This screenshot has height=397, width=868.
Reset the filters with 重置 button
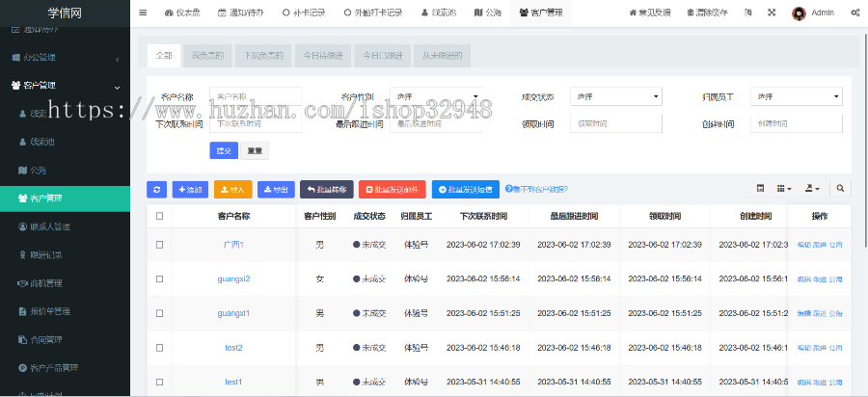(x=255, y=151)
